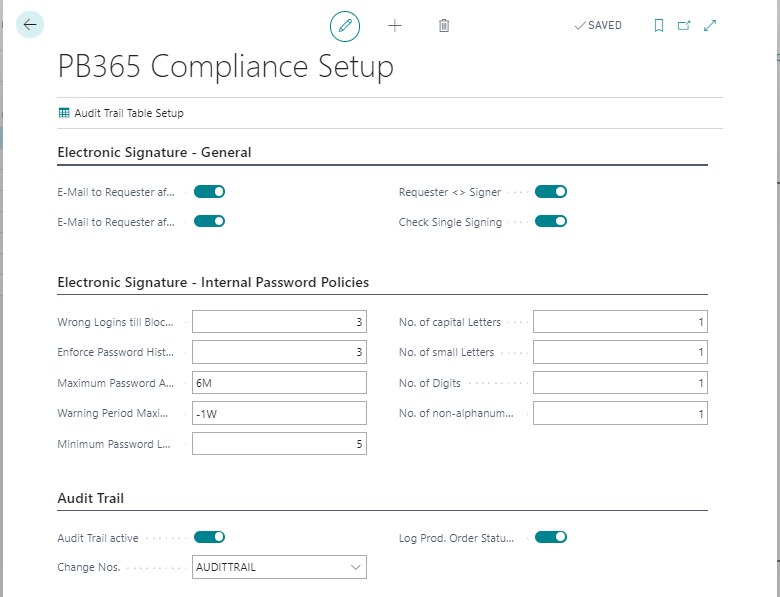
Task: Click Change Nos. label
Action: (x=89, y=567)
